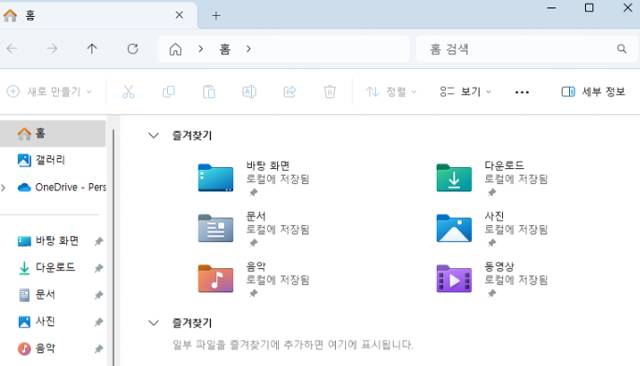Viewport: 640px width, 366px height.
Task: Maximize the File Explorer window
Action: coord(589,8)
